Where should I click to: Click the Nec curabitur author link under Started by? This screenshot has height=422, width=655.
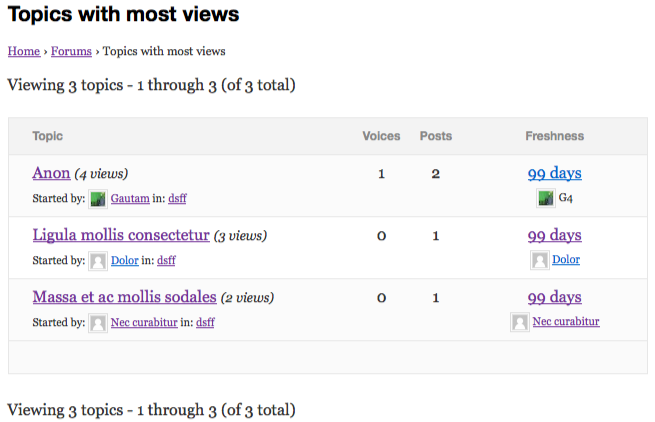tap(144, 323)
